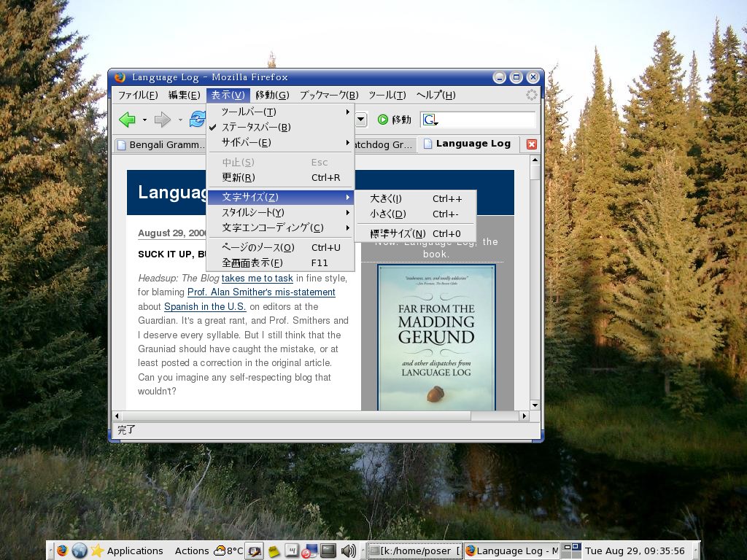Image resolution: width=747 pixels, height=560 pixels.
Task: Open the terminal launcher in the panel
Action: pos(328,551)
